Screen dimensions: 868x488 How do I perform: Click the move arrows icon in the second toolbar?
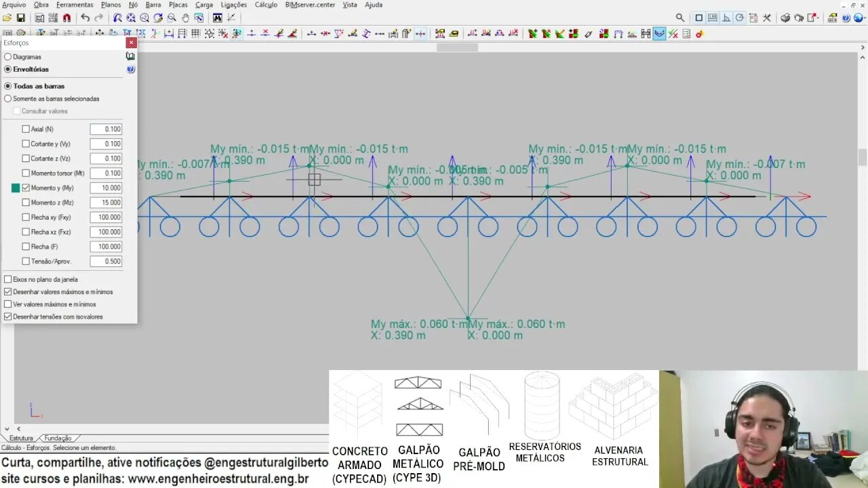tap(99, 33)
